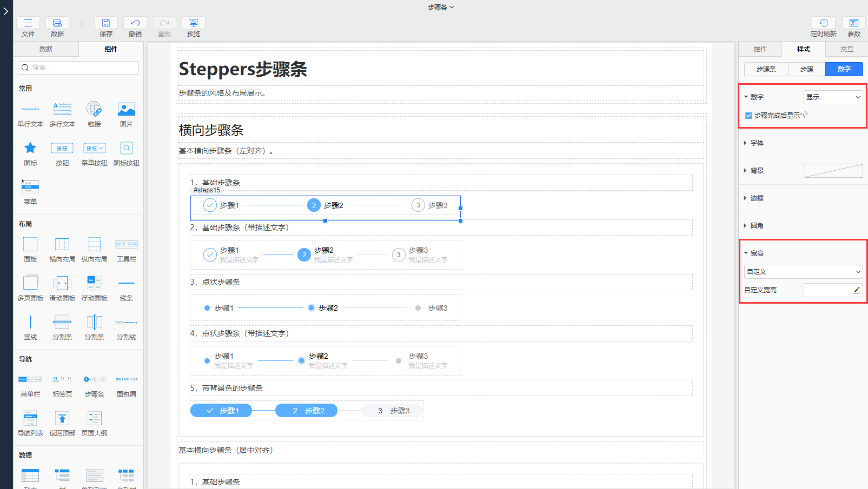This screenshot has height=489, width=868.
Task: Click the background (背景) color swatch
Action: coord(833,171)
